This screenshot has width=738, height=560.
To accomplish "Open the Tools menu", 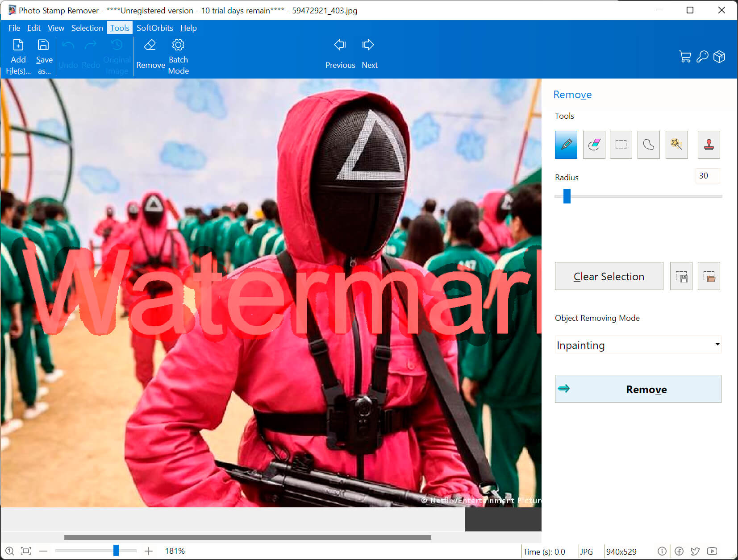I will (x=120, y=28).
